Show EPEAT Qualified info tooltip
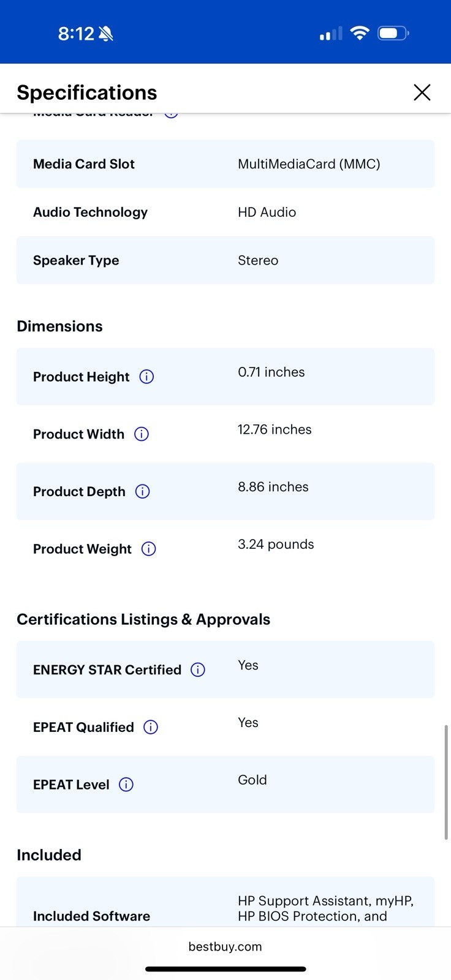 (151, 727)
